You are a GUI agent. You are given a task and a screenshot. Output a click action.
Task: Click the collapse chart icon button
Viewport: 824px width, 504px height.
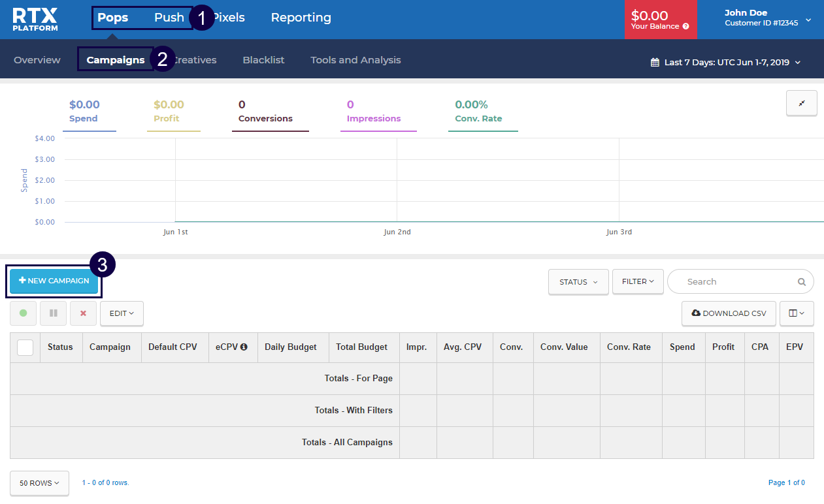[801, 103]
